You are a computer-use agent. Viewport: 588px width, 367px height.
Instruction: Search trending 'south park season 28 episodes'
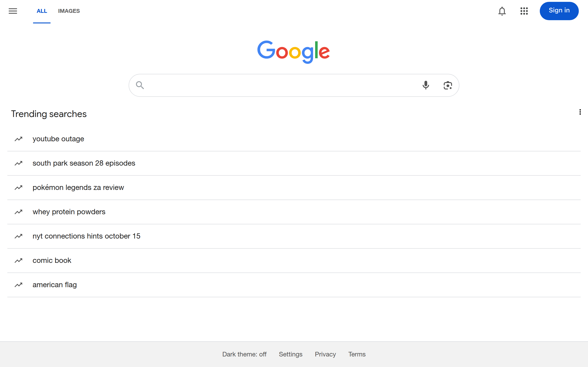click(84, 163)
